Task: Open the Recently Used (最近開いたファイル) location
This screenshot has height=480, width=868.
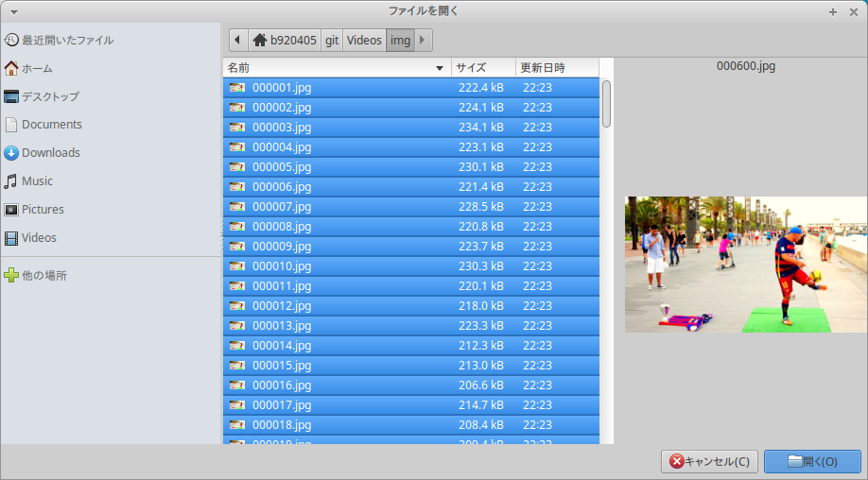Action: (59, 40)
